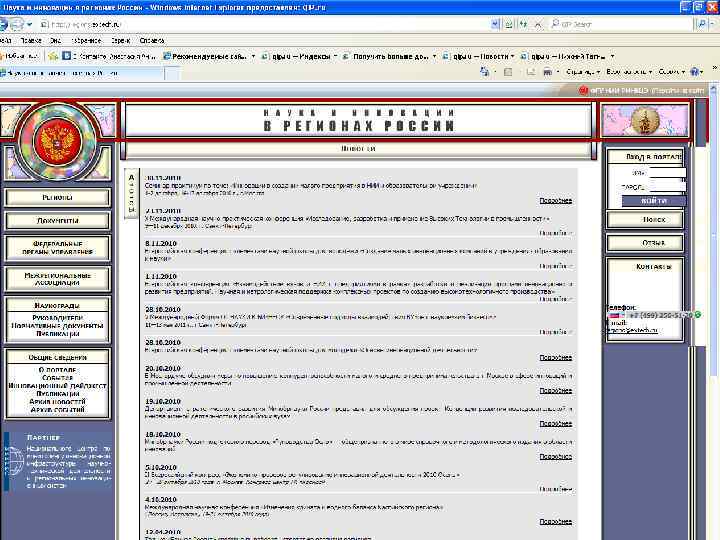Click the New Tab blank tab button

point(172,73)
